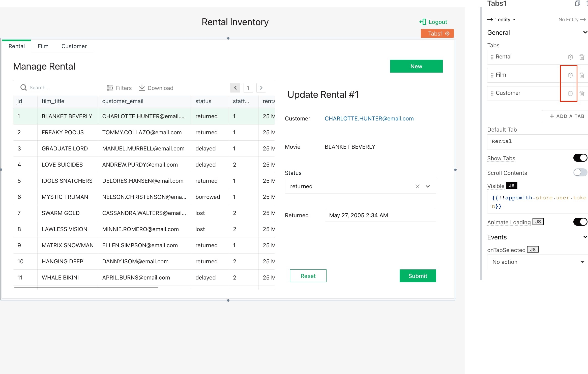Delete the Customer tab with trash icon
588x374 pixels.
[582, 93]
